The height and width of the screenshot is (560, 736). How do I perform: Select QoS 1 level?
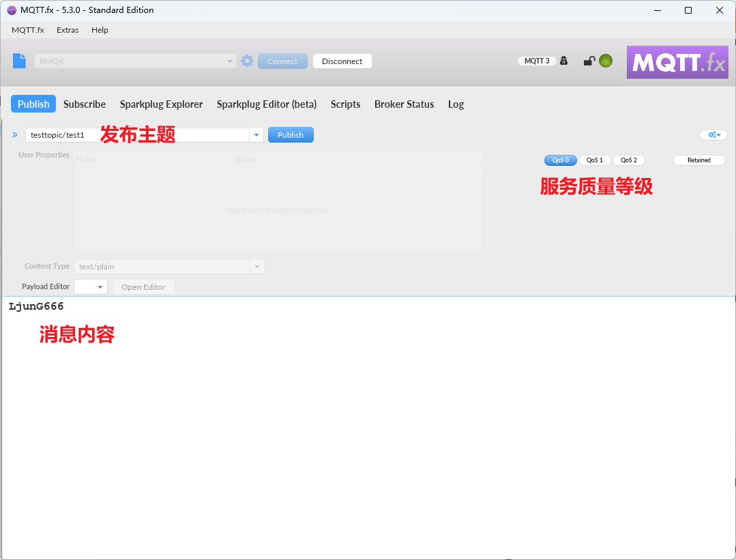[595, 160]
